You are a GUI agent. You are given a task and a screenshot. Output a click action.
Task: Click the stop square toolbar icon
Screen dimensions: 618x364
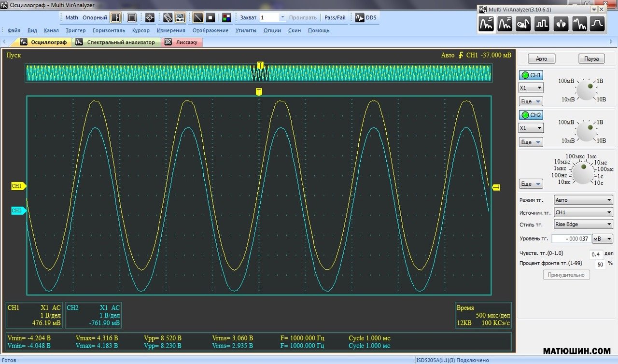pyautogui.click(x=211, y=18)
